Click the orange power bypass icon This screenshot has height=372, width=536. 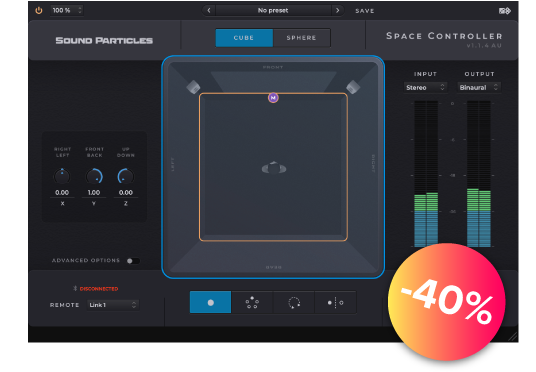[x=39, y=10]
